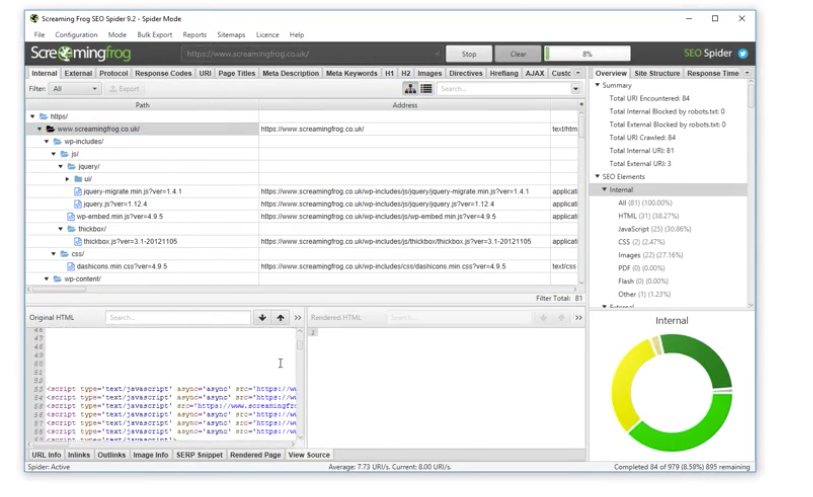Collapse the thickbox/ folder
Image resolution: width=813 pixels, height=497 pixels.
[x=61, y=229]
